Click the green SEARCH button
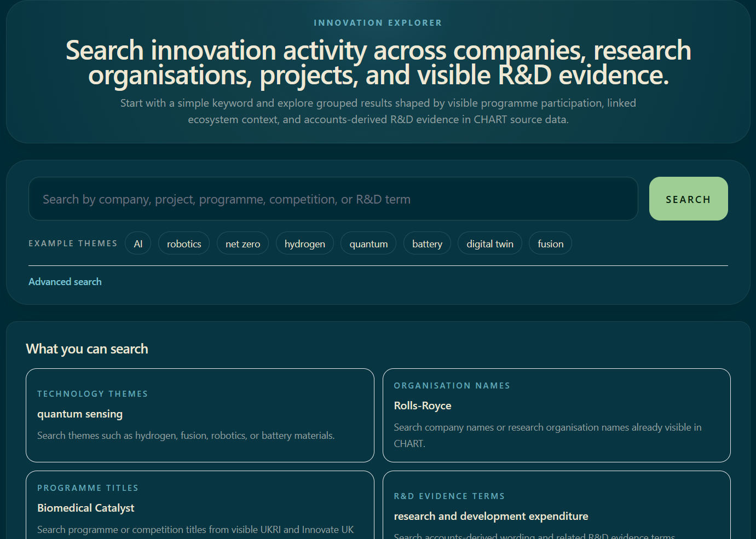Viewport: 756px width, 539px height. (x=688, y=199)
